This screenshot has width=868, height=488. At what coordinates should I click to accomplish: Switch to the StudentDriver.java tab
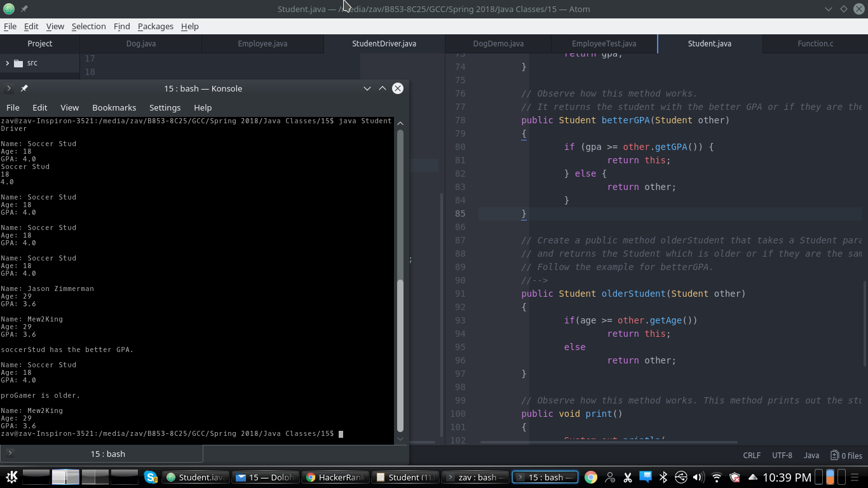click(384, 43)
